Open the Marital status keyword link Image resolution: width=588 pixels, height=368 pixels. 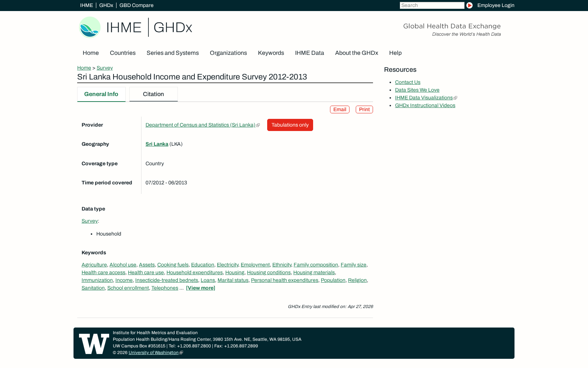tap(233, 280)
